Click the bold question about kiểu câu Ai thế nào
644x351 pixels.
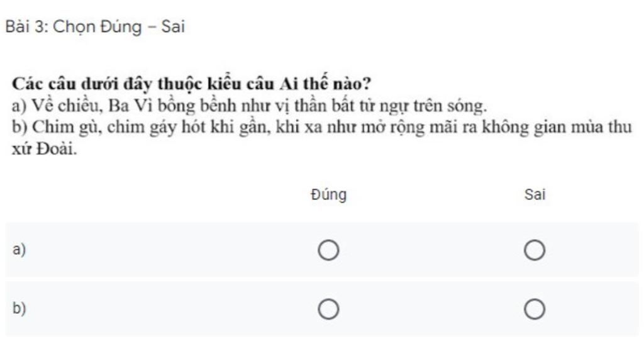click(x=191, y=84)
